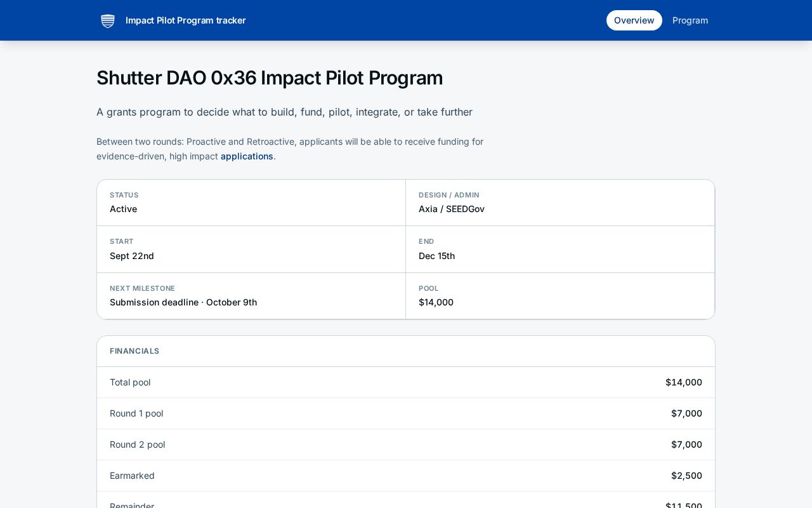
Task: Click the Active status value
Action: [x=123, y=209]
